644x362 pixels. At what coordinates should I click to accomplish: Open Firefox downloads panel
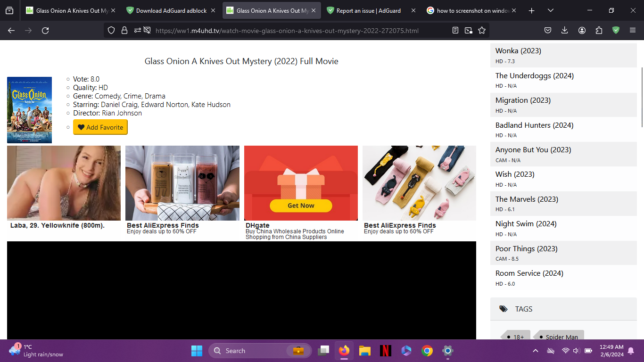pyautogui.click(x=565, y=30)
